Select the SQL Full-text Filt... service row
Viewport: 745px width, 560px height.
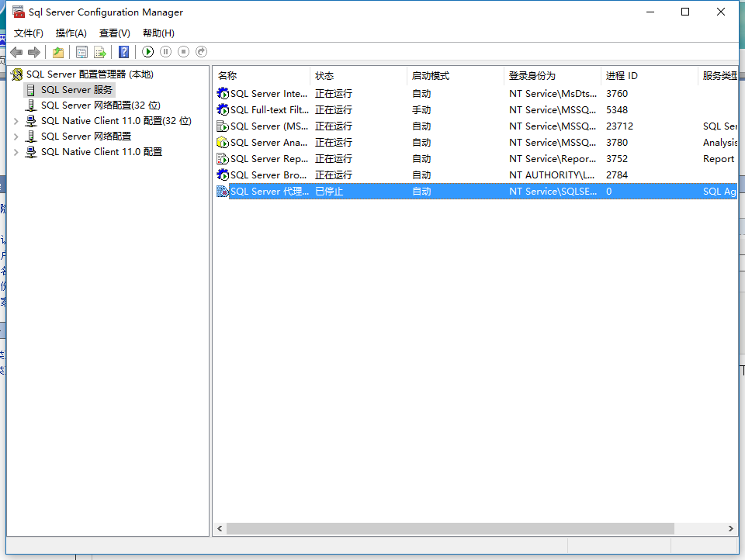point(475,109)
